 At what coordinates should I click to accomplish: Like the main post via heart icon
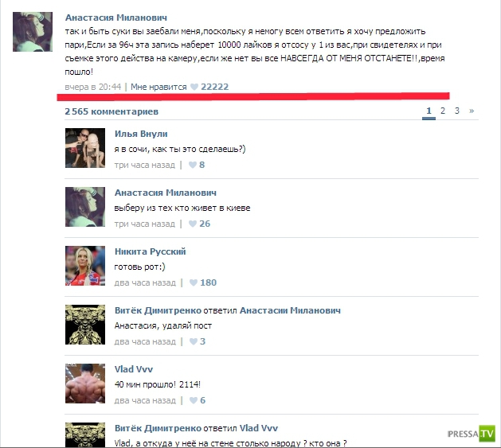coord(194,87)
